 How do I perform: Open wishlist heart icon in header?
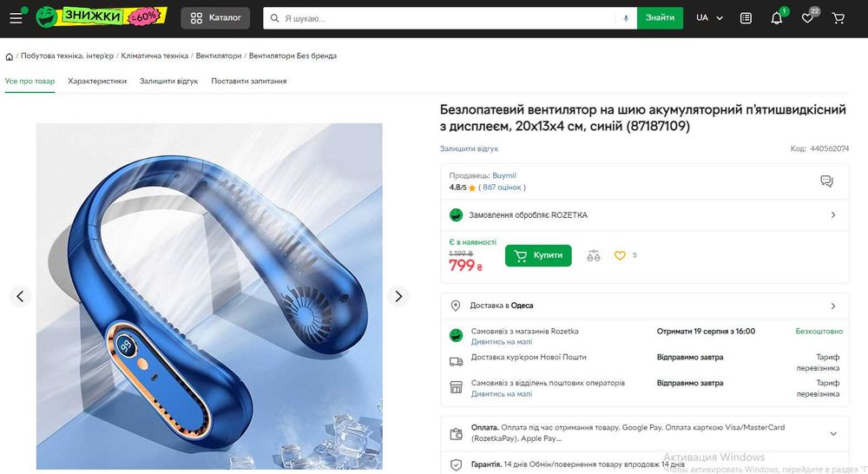[807, 18]
